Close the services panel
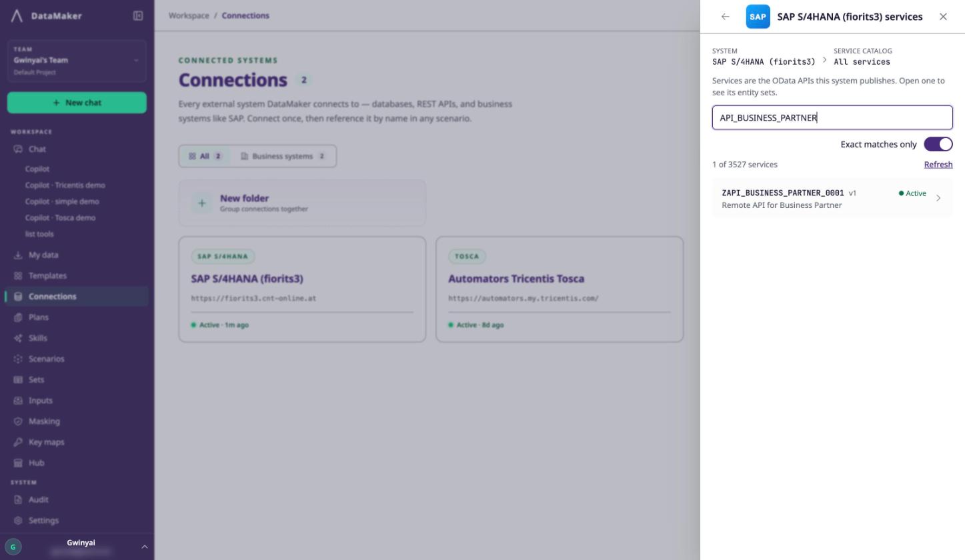Screen dimensions: 965x560 [943, 17]
